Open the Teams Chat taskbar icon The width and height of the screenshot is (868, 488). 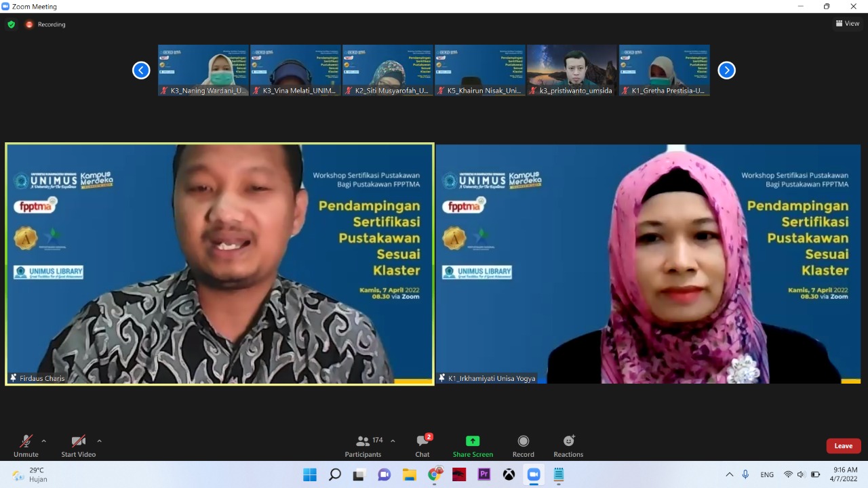[x=384, y=474]
